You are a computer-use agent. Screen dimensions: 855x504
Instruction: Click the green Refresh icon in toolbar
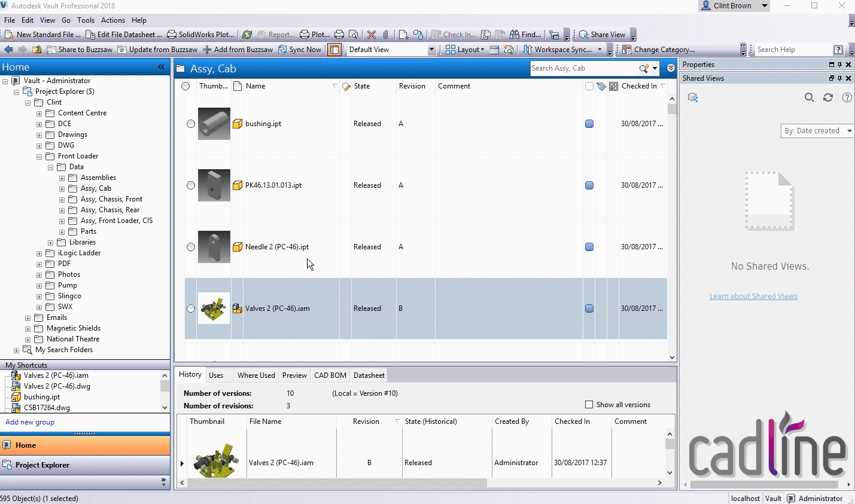click(x=247, y=35)
